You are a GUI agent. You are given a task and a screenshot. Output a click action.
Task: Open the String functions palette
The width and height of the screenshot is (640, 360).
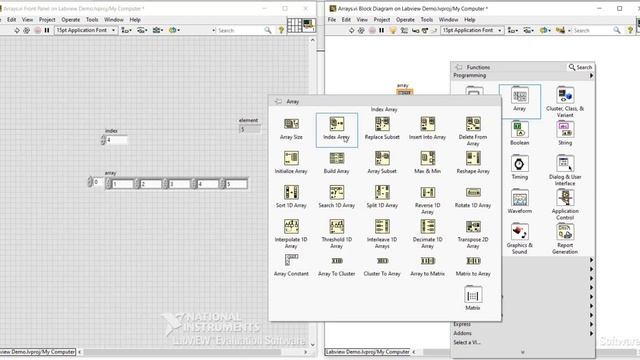point(565,133)
